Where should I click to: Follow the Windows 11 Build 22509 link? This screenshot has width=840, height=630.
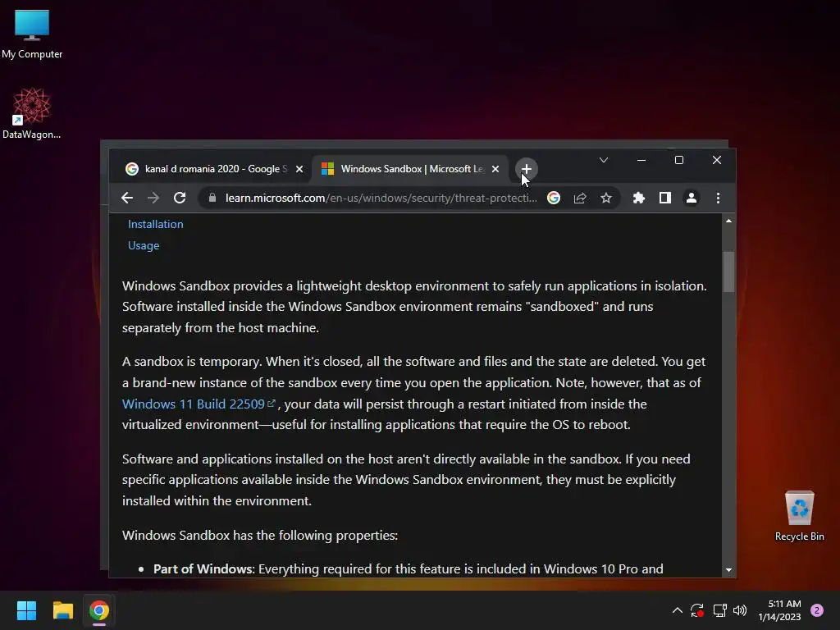click(x=199, y=404)
